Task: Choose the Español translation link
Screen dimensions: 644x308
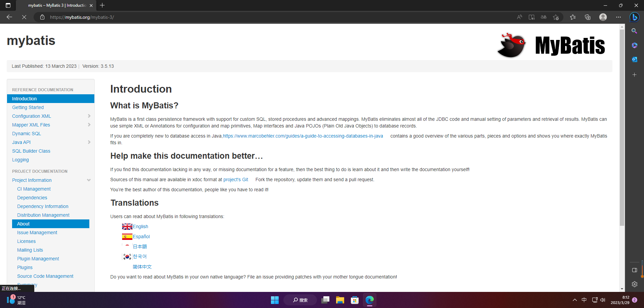Action: (x=141, y=237)
